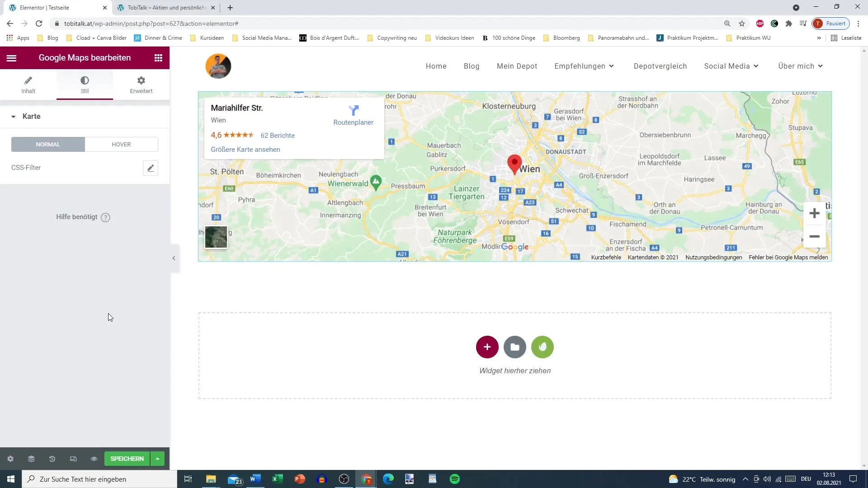Add new section with plus button
The image size is (868, 488).
click(487, 347)
